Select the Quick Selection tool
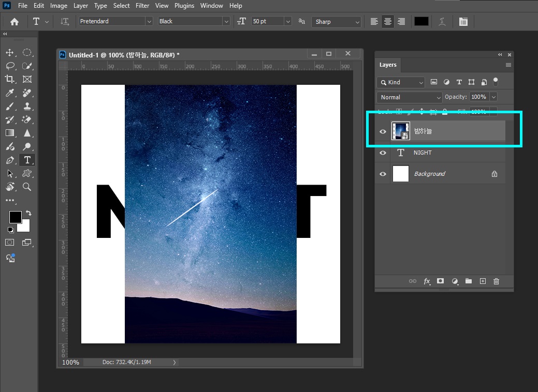 point(27,66)
